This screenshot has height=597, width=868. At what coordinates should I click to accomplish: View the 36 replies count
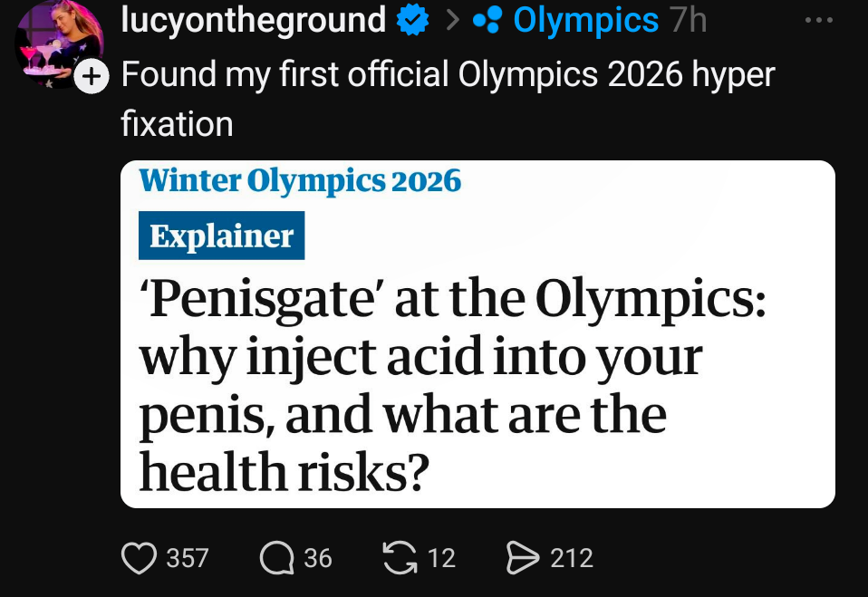318,558
